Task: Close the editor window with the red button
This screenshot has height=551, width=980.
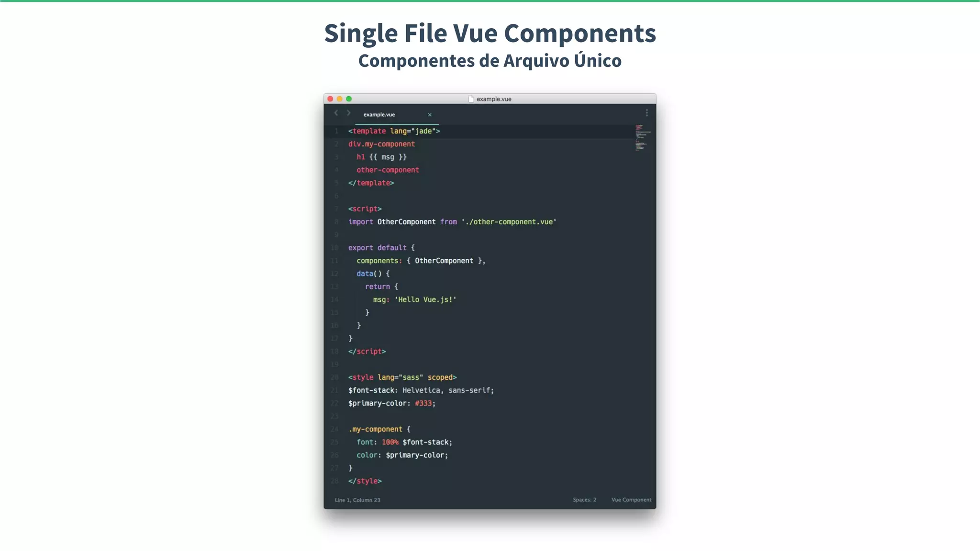Action: point(330,99)
